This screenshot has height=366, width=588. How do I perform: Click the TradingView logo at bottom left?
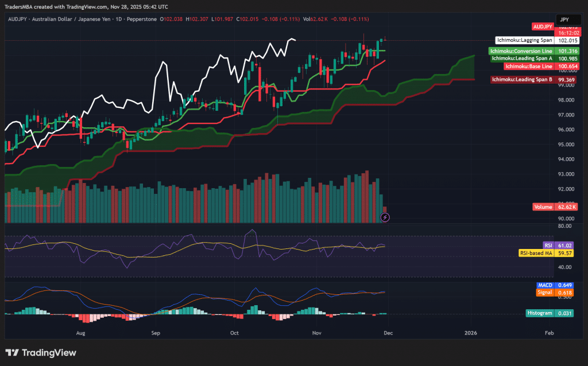click(x=40, y=353)
